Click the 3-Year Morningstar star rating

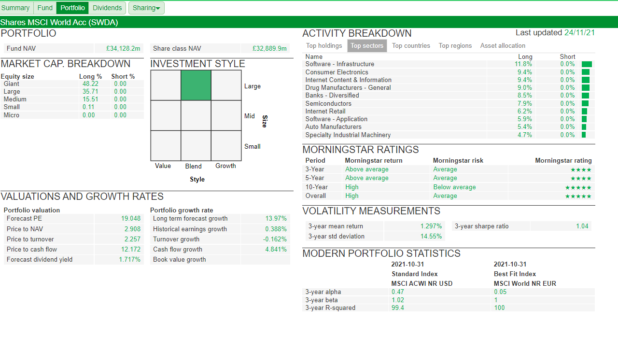[581, 169]
